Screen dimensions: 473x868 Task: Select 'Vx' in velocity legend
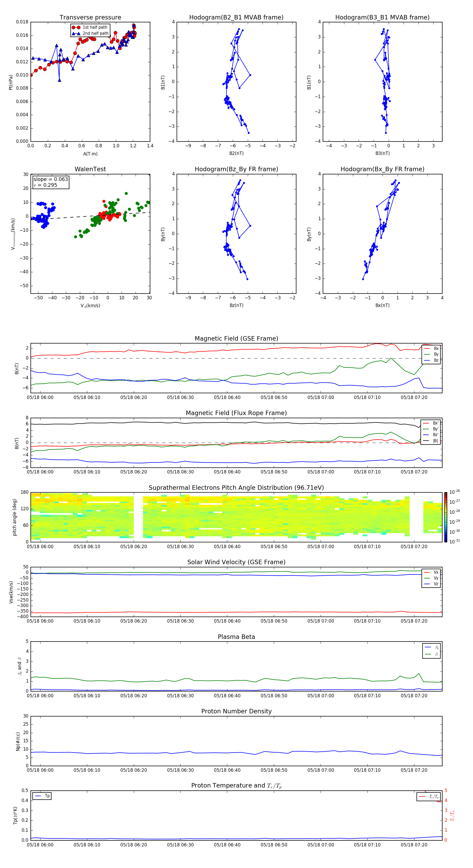click(431, 572)
